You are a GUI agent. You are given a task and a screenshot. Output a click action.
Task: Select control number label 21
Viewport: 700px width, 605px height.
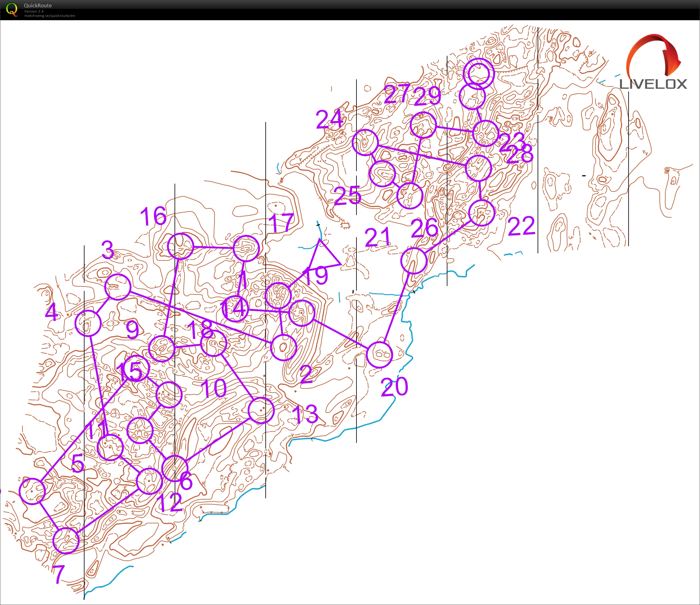coord(378,237)
